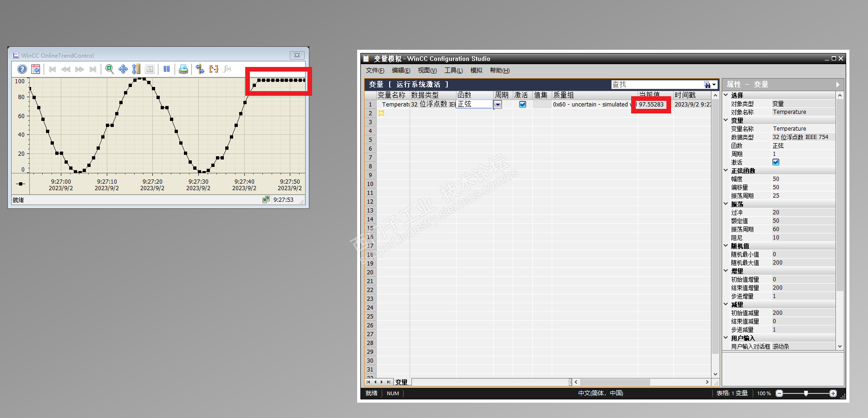Image resolution: width=868 pixels, height=418 pixels.
Task: Click the trend legend line marker
Action: click(20, 184)
